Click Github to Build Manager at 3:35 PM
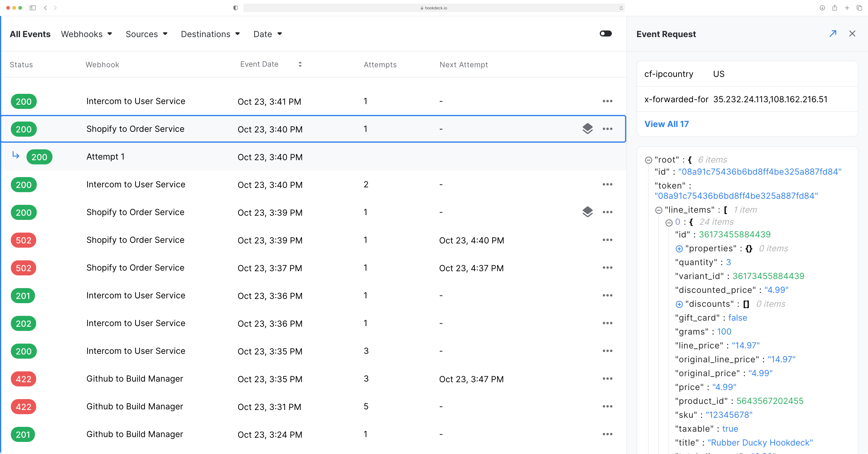868x454 pixels. (x=134, y=379)
